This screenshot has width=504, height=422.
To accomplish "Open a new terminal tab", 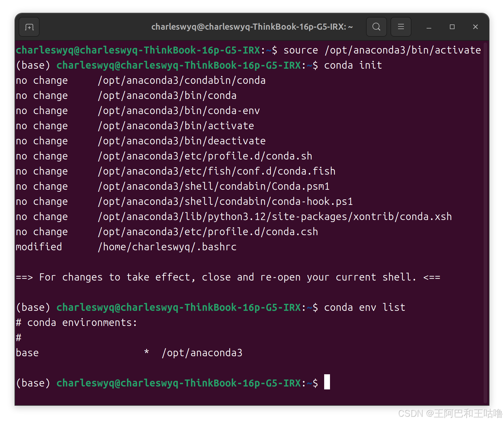I will (x=29, y=27).
